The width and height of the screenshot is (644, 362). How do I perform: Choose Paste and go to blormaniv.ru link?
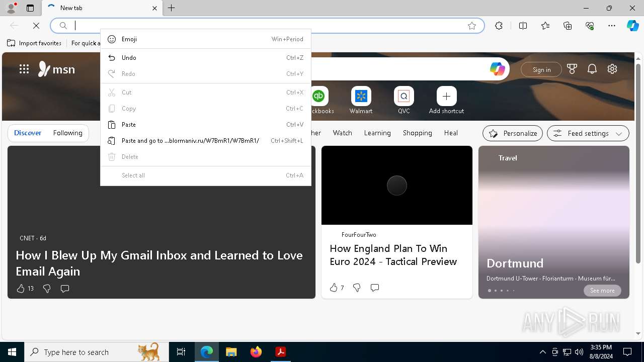pos(206,141)
